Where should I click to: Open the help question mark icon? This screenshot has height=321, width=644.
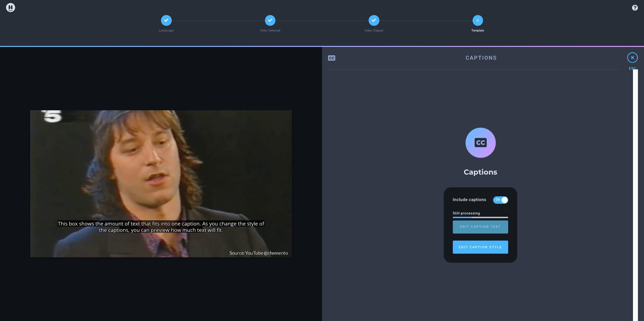point(635,8)
